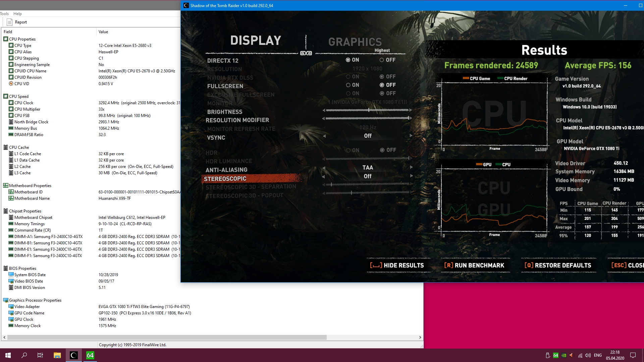Click Hide Results button
644x362 pixels.
click(397, 265)
